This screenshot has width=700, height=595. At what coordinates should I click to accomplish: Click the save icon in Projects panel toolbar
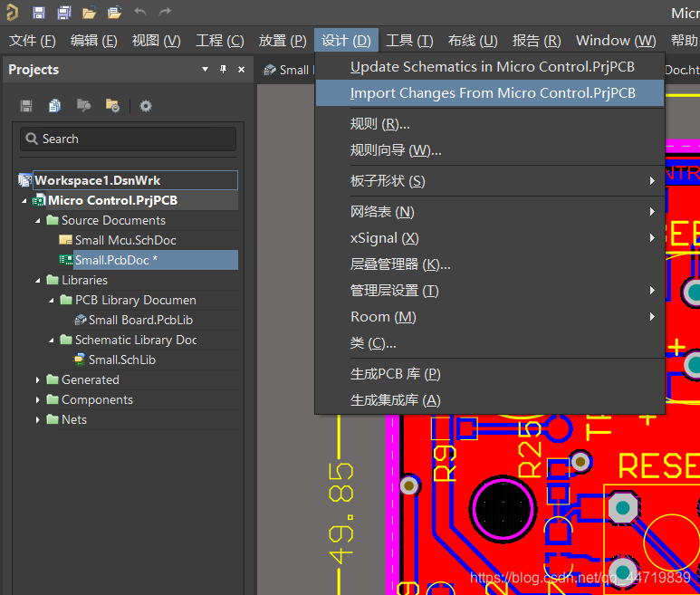click(26, 106)
